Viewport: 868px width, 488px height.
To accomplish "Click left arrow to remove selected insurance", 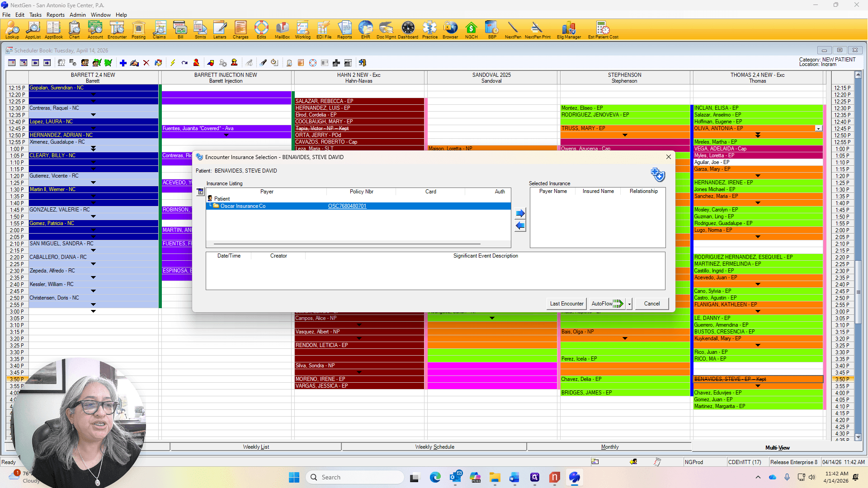I will 520,226.
